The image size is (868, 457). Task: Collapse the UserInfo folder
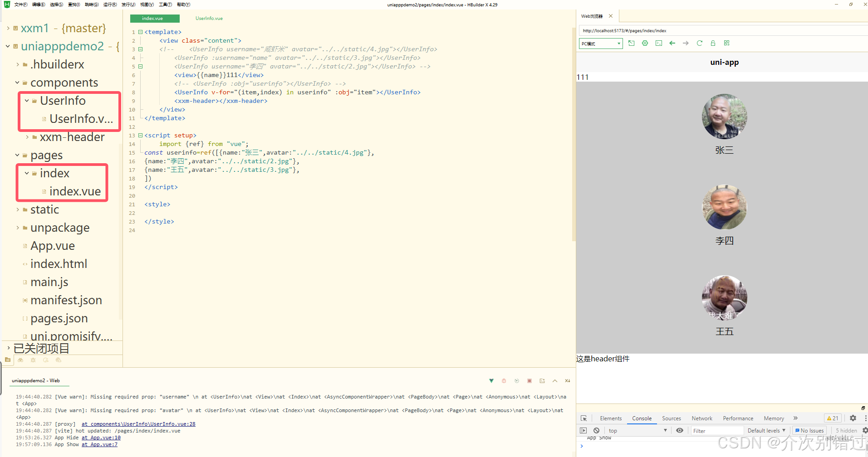coord(27,101)
